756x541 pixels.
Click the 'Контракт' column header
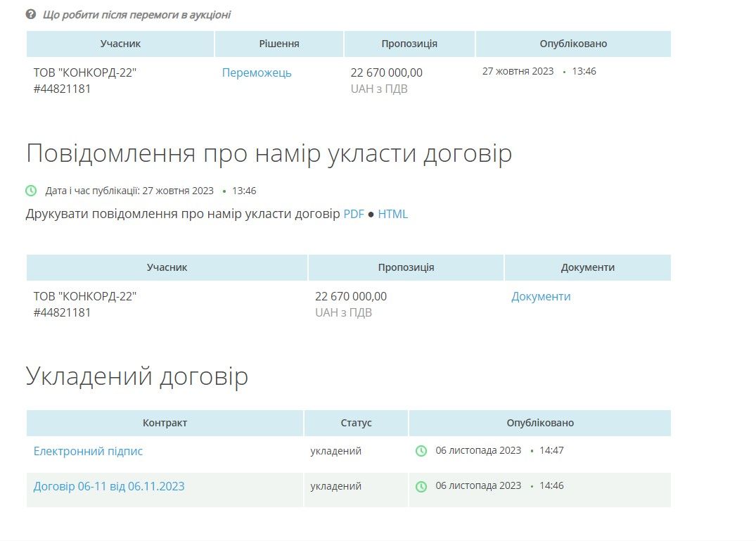(x=165, y=423)
